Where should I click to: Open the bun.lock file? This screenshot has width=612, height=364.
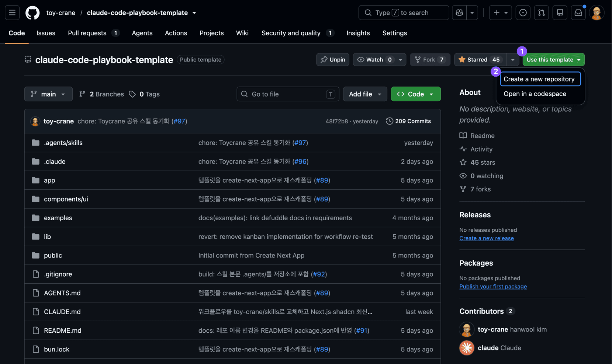56,349
